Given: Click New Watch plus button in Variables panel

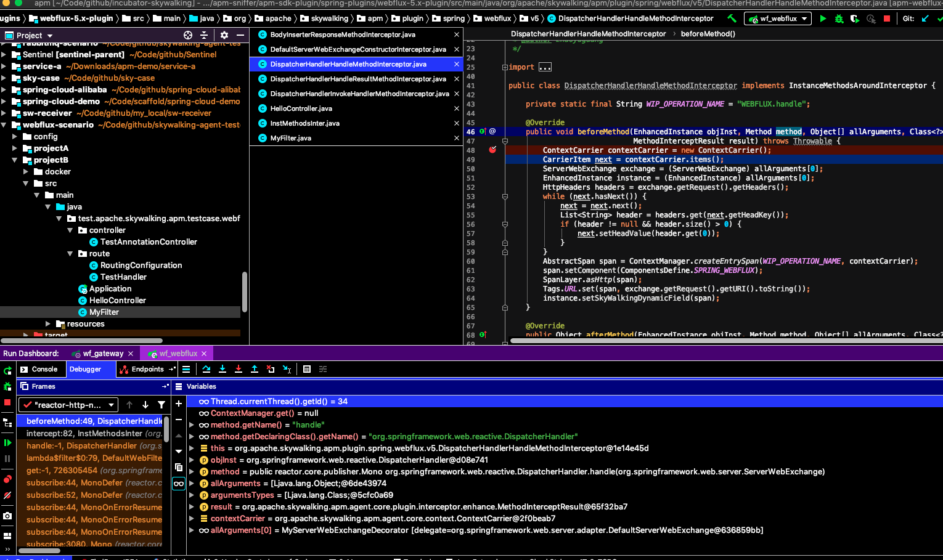Looking at the screenshot, I should [x=179, y=404].
